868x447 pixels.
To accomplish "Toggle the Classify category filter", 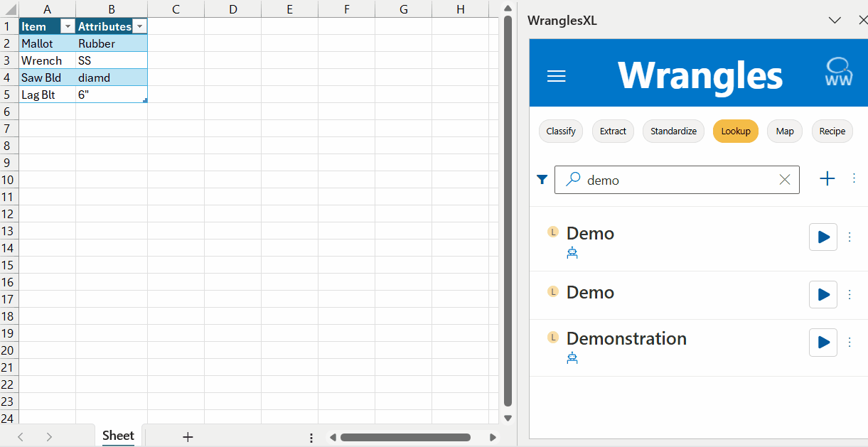I will pyautogui.click(x=560, y=131).
